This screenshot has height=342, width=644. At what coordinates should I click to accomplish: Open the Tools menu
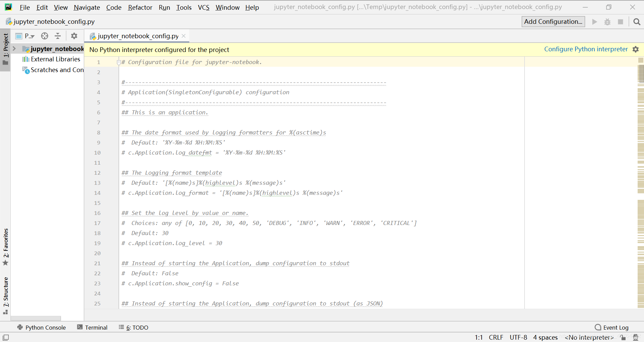coord(184,7)
